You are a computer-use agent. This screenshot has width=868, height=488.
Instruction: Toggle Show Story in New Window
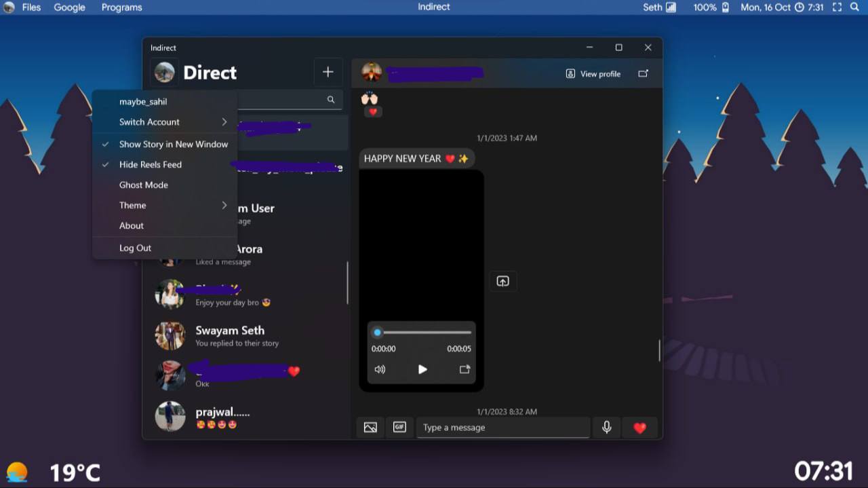[x=165, y=144]
